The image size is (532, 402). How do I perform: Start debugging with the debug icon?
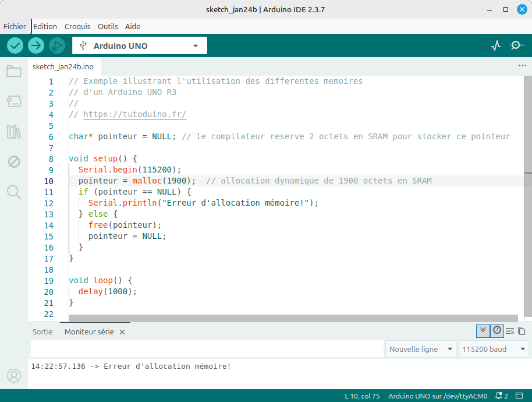point(57,45)
